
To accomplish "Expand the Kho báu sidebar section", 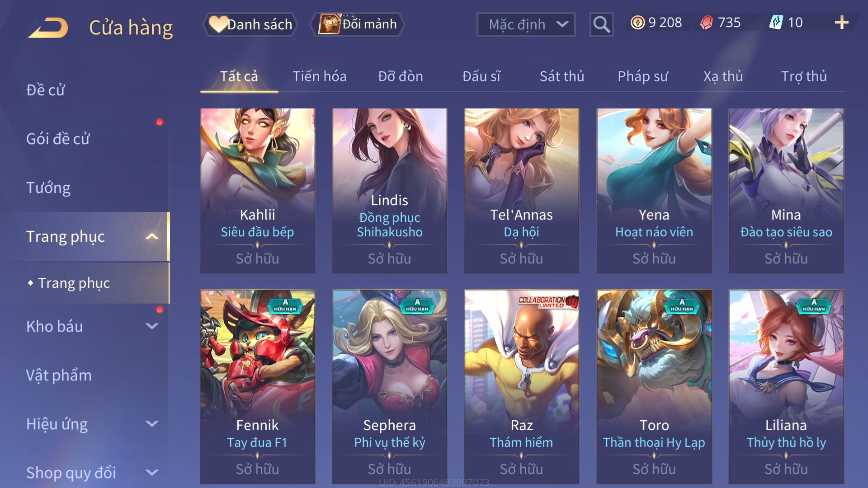I will click(152, 326).
